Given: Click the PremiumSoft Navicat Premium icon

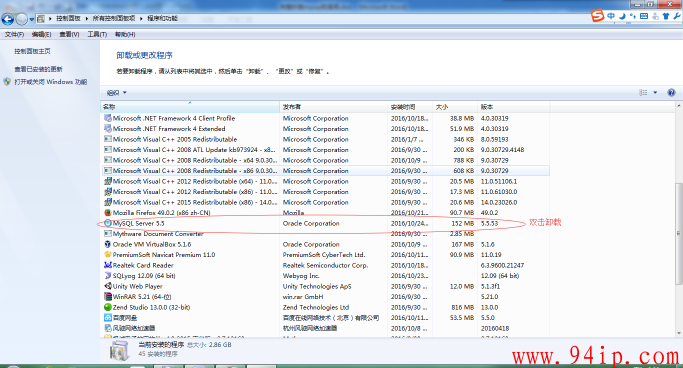Looking at the screenshot, I should tap(108, 255).
